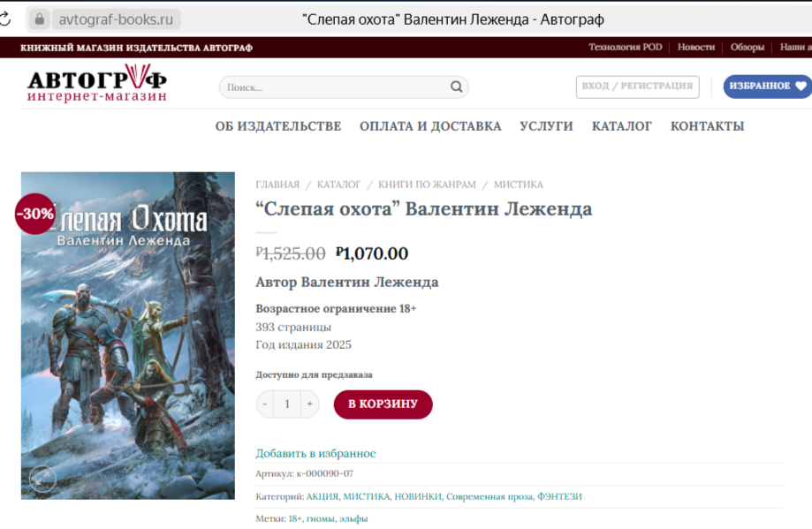Open Оплата и доставка menu
812x529 pixels.
click(430, 126)
